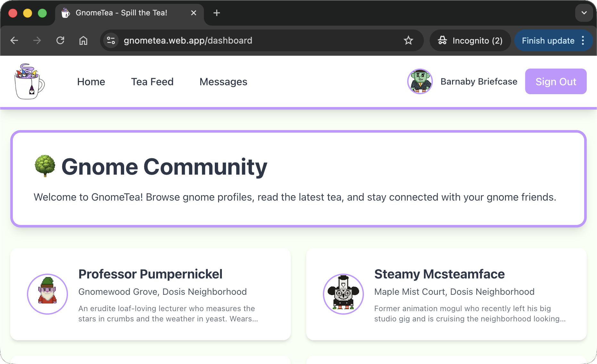Expand the tab search chevron
597x364 pixels.
584,13
